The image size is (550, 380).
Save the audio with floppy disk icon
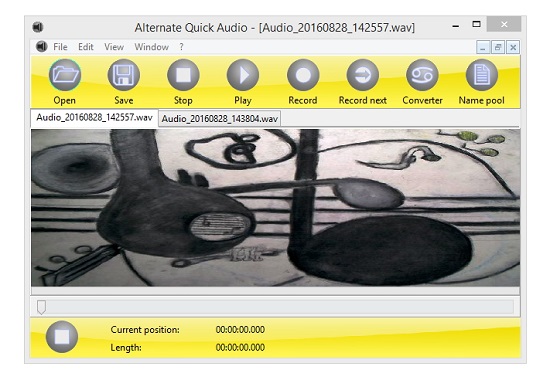tap(124, 75)
